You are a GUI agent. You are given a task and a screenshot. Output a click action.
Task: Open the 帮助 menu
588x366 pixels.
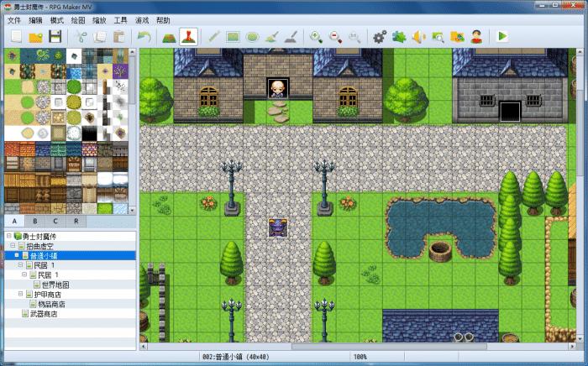coord(163,20)
